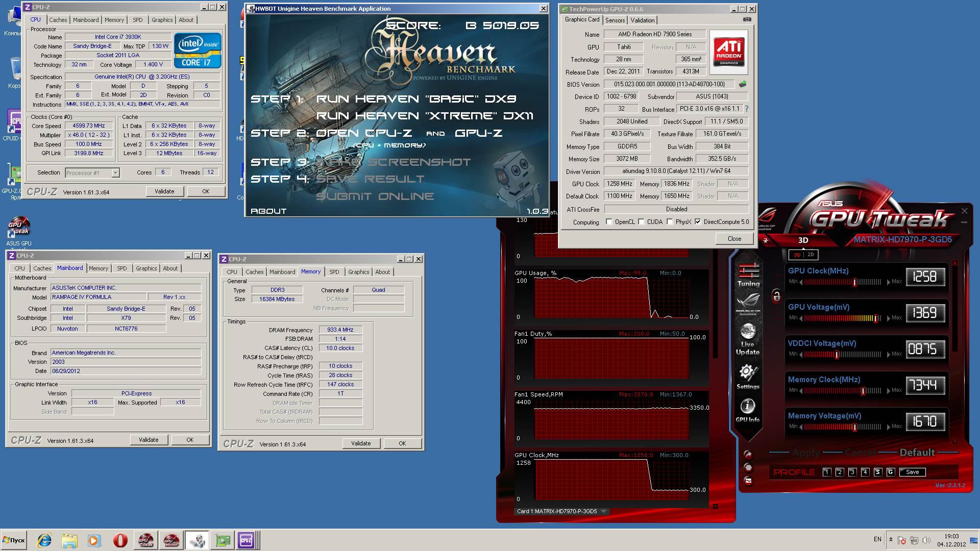Image resolution: width=980 pixels, height=551 pixels.
Task: Click the camera screenshot icon in GPU-Z
Action: pos(747,19)
